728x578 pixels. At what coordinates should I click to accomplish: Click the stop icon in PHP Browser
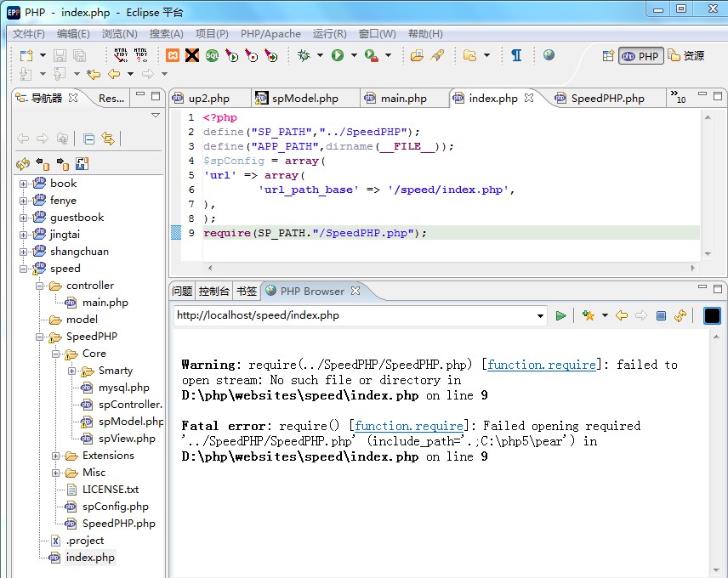coord(661,316)
